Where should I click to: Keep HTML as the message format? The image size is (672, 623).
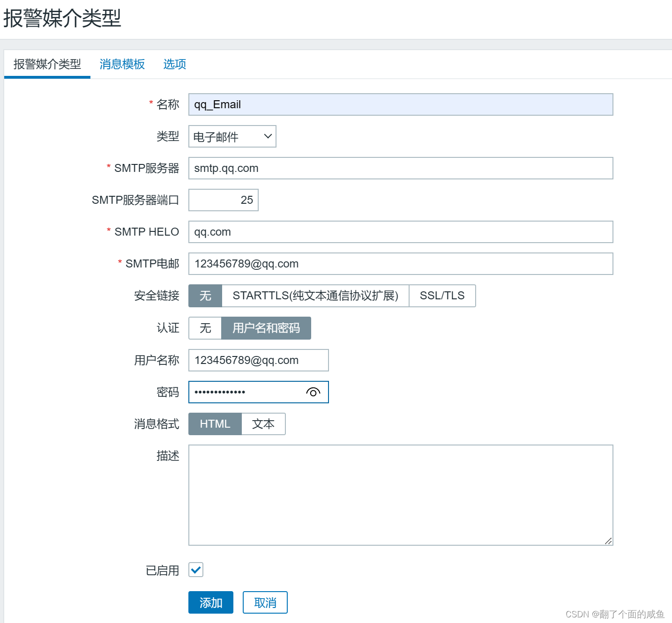pyautogui.click(x=215, y=424)
